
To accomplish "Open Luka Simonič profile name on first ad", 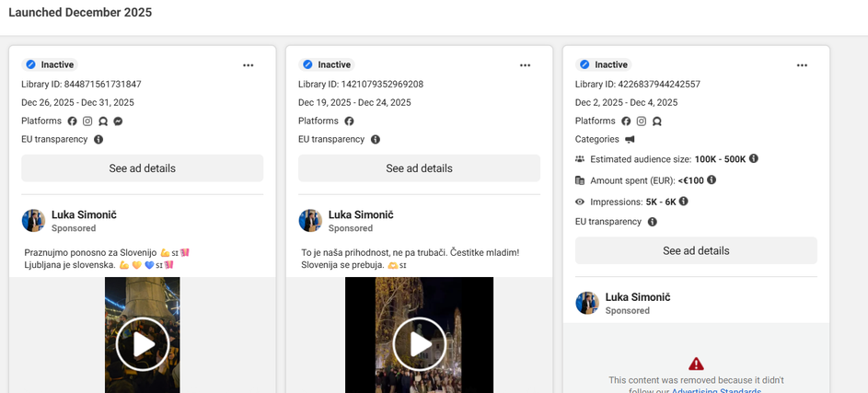I will point(84,214).
